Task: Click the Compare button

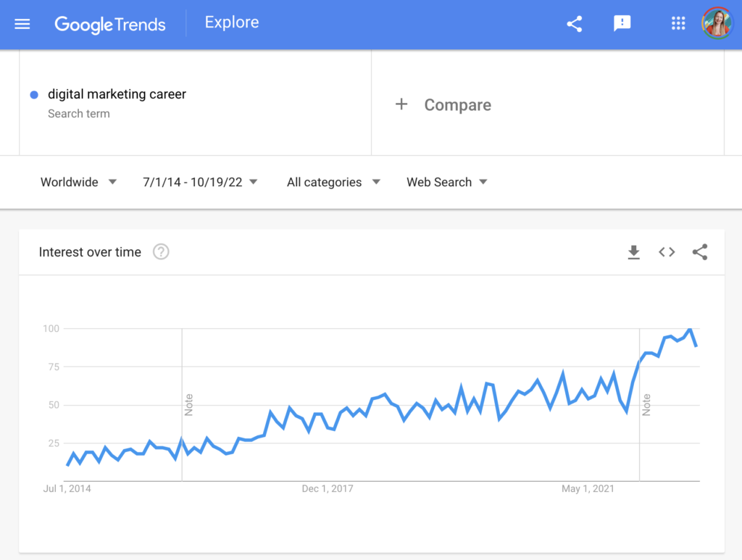Action: click(x=457, y=105)
